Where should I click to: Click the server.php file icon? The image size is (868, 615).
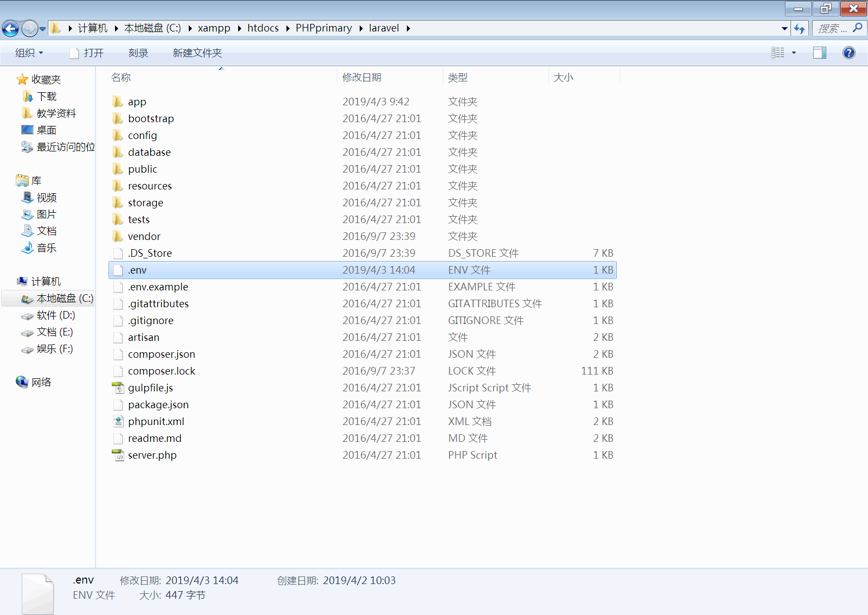tap(118, 455)
